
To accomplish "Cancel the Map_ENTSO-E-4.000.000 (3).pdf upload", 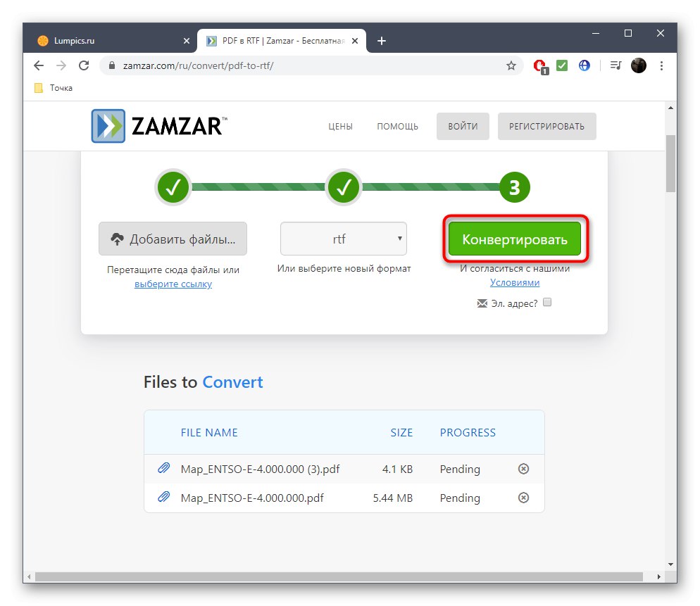I will pyautogui.click(x=523, y=469).
